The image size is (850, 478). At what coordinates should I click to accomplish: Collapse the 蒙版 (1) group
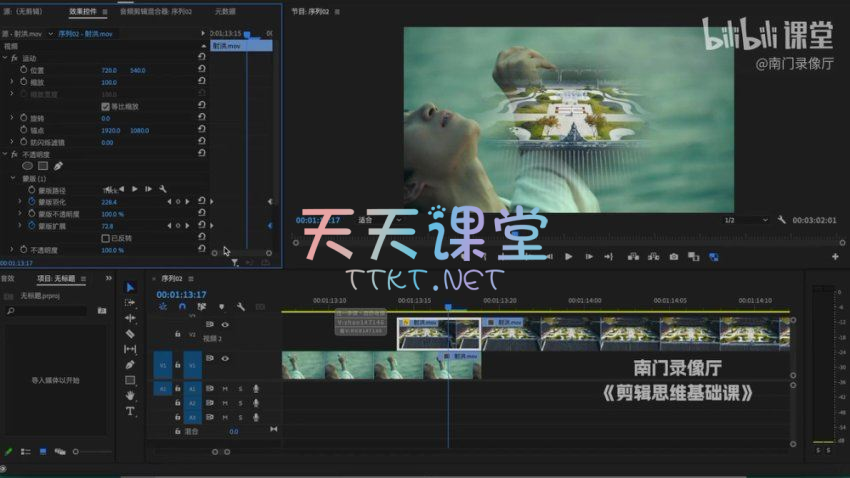point(12,178)
